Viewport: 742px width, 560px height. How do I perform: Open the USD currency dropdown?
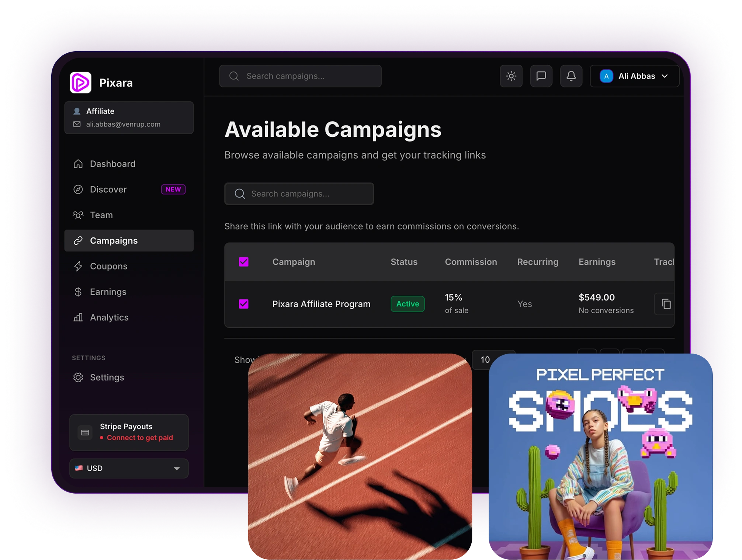pyautogui.click(x=129, y=468)
